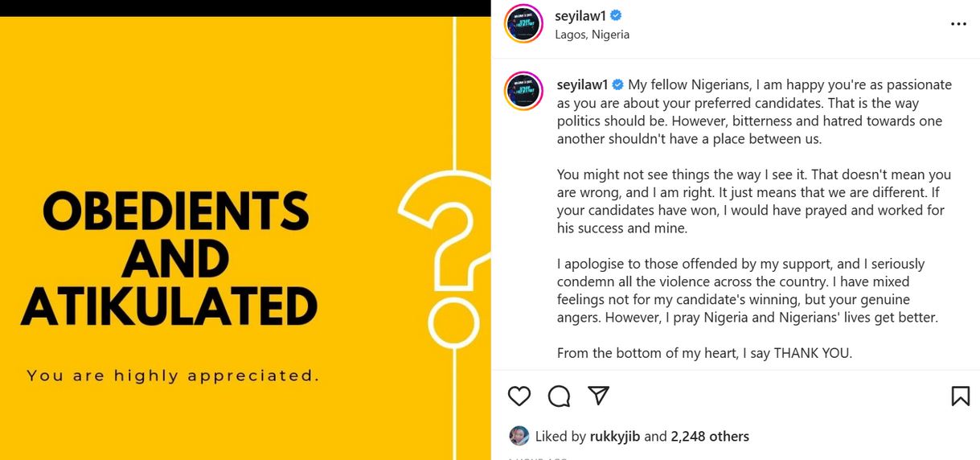Click the verified badge beside the caption username

(x=618, y=84)
